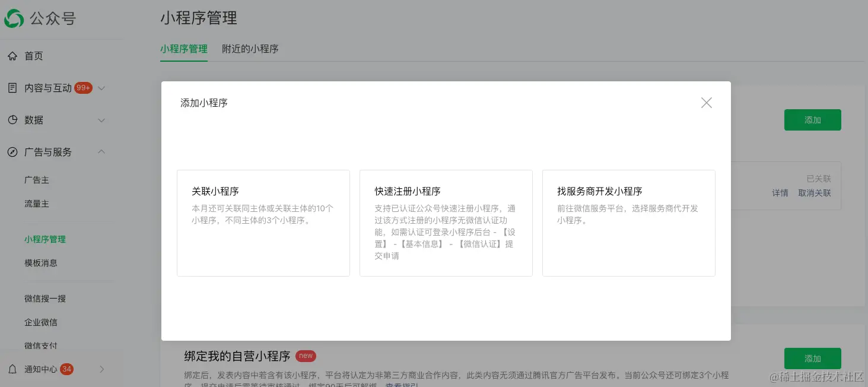
Task: Close the 添加小程序 dialog with the X
Action: tap(706, 103)
